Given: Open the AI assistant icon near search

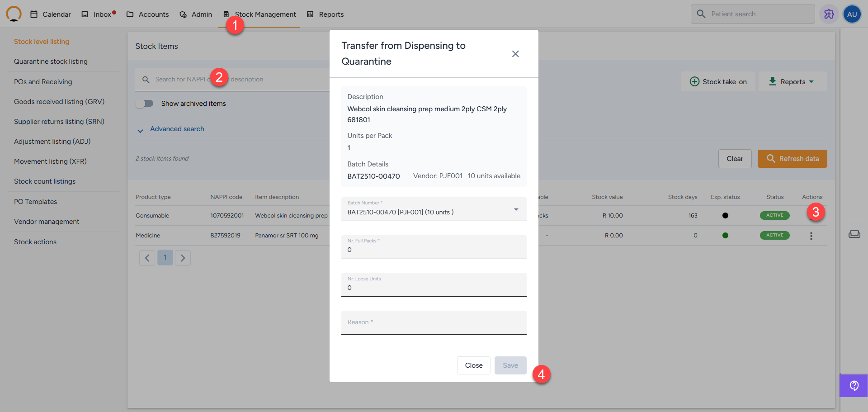Looking at the screenshot, I should point(829,14).
